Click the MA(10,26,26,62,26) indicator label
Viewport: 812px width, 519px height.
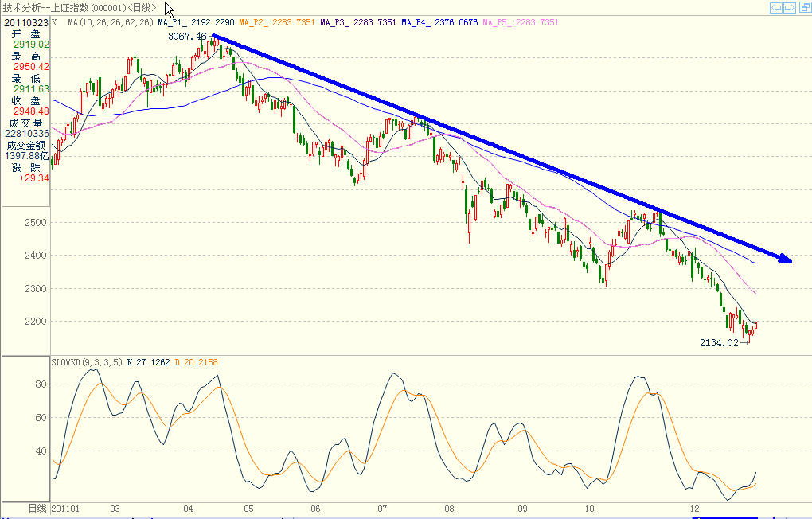(x=111, y=23)
